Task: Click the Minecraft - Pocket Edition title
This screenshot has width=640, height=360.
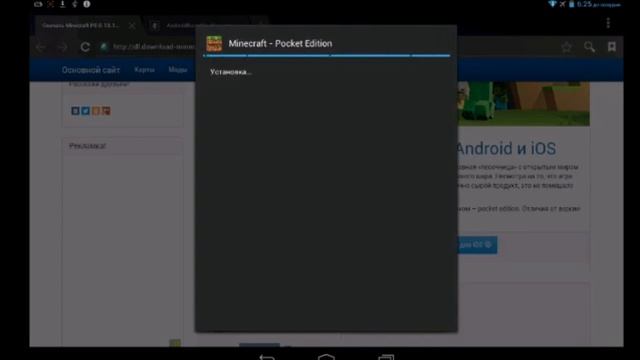Action: [x=280, y=43]
